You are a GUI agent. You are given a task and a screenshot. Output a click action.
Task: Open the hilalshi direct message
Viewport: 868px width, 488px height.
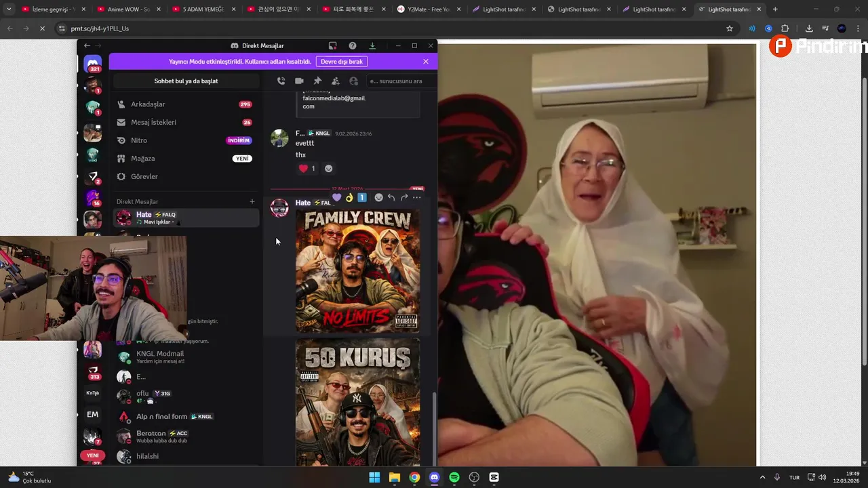186,456
